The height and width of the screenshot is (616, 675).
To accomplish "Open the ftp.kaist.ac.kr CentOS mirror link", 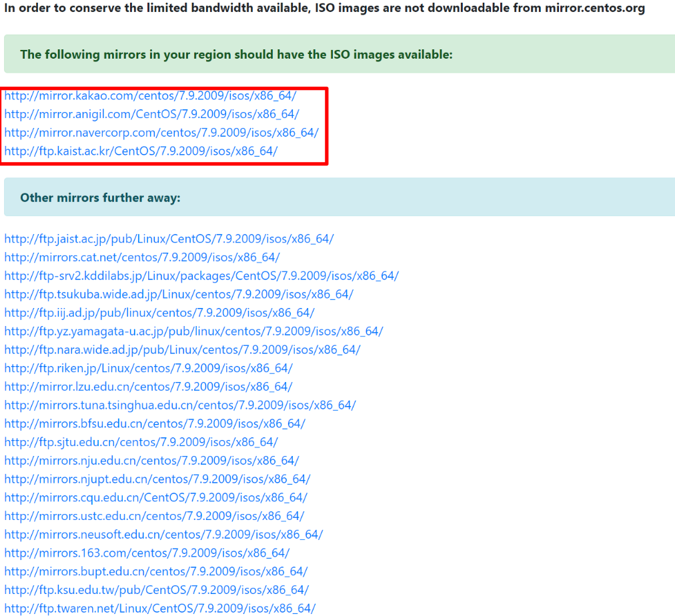I will click(141, 151).
